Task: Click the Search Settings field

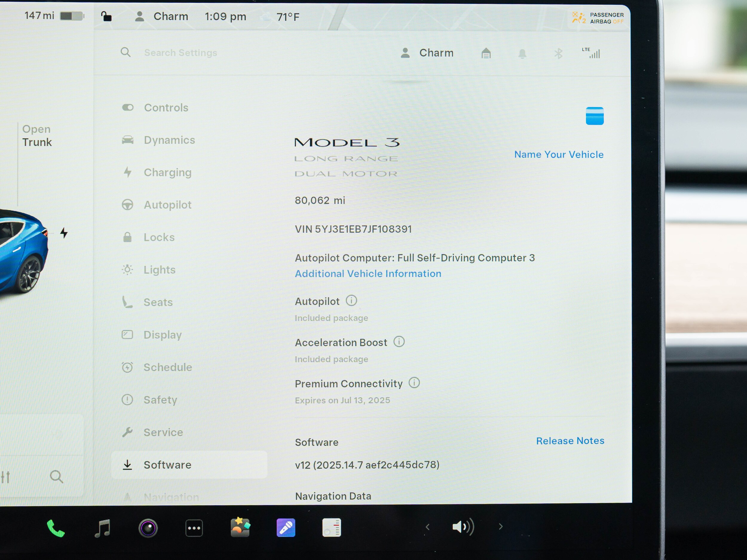Action: pyautogui.click(x=180, y=53)
